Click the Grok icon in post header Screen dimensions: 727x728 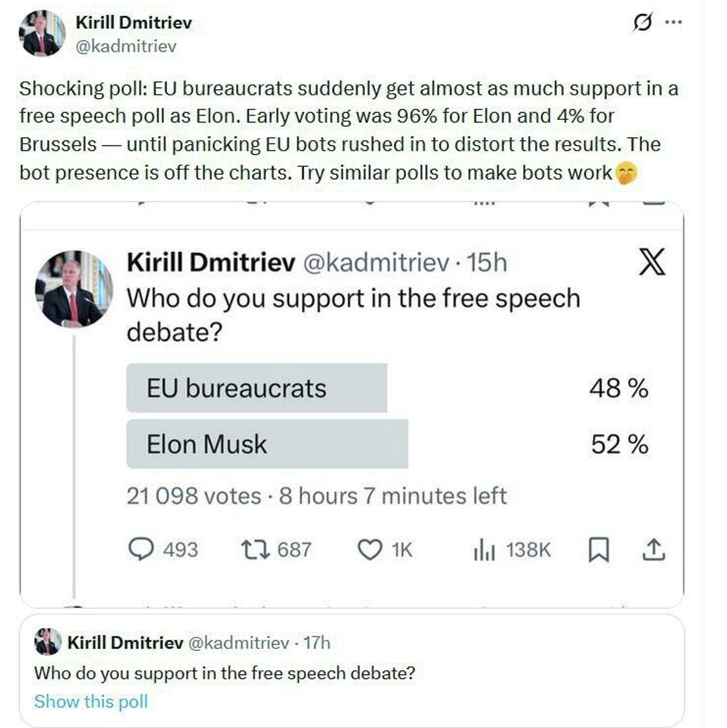pyautogui.click(x=642, y=23)
